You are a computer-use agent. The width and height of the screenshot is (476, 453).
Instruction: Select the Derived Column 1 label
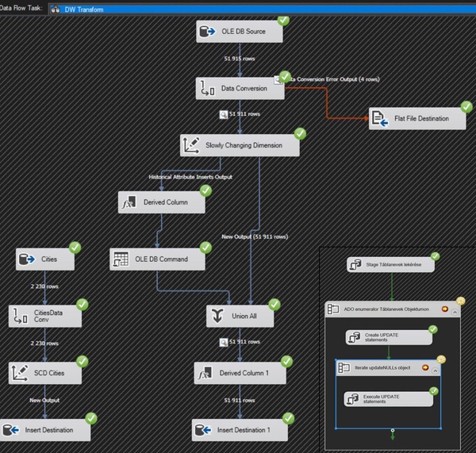click(244, 373)
